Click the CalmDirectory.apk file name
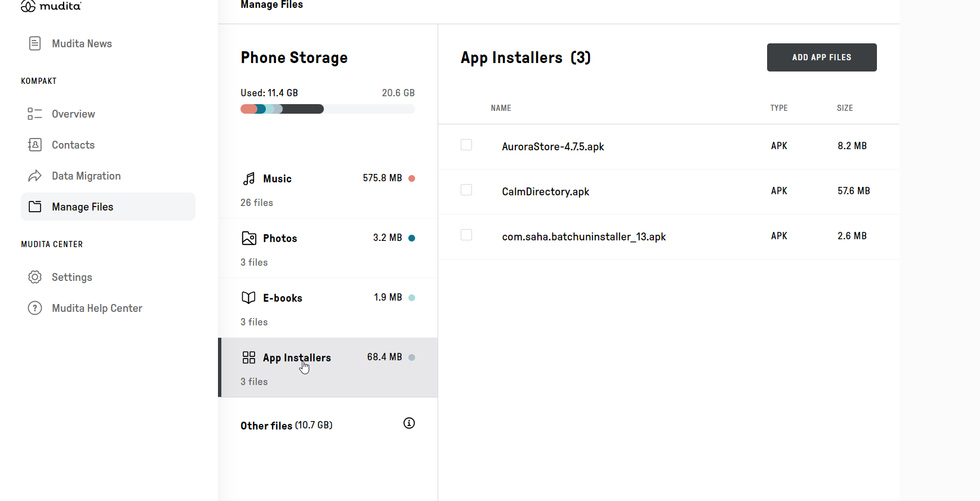The width and height of the screenshot is (980, 501). tap(545, 192)
